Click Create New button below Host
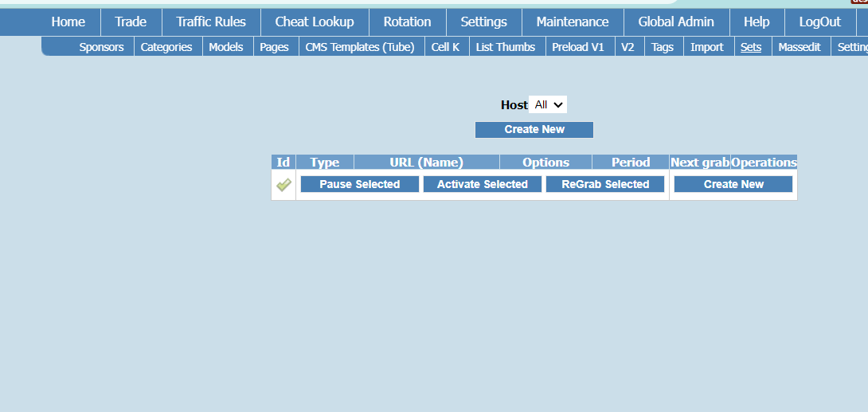 (534, 130)
